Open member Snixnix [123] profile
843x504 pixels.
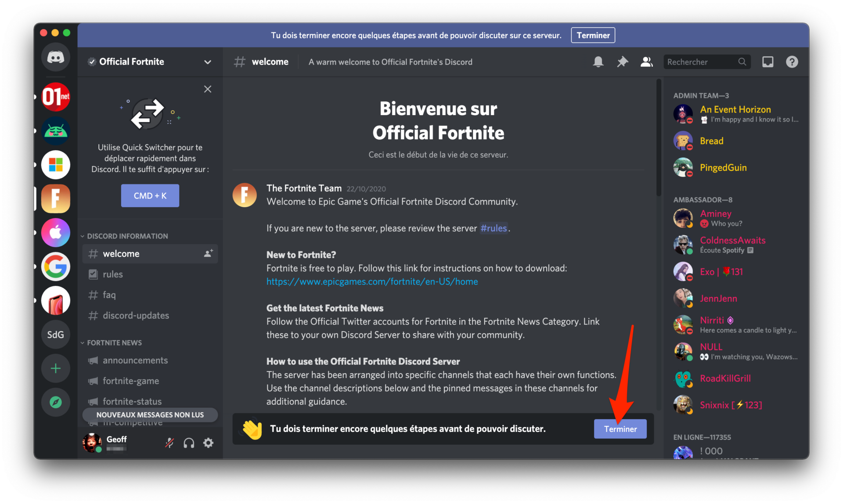tap(736, 405)
